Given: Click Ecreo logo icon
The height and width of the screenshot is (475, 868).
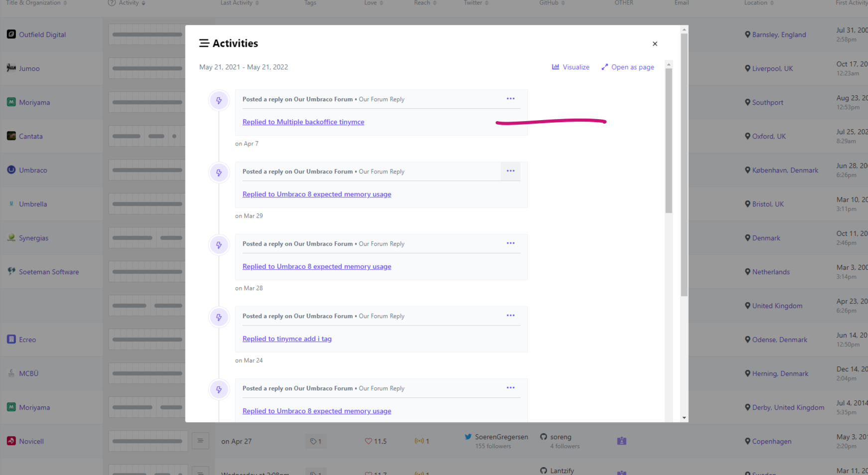Looking at the screenshot, I should pyautogui.click(x=11, y=339).
